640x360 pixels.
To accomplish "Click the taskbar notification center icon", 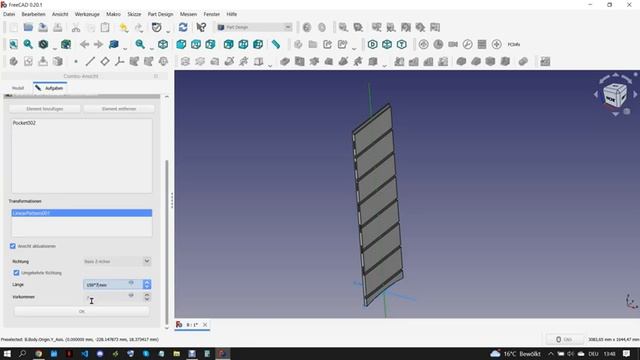I will (x=627, y=353).
